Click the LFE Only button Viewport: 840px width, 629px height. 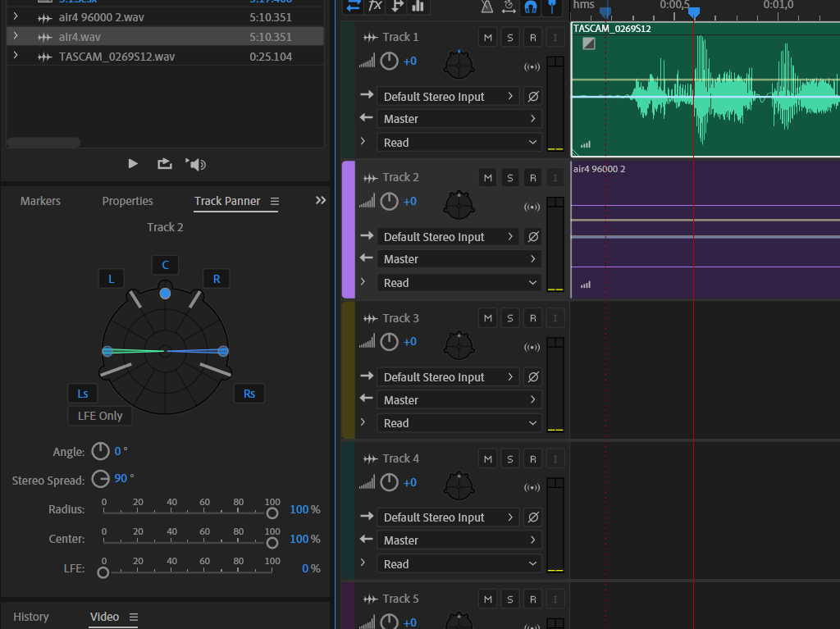click(x=100, y=416)
